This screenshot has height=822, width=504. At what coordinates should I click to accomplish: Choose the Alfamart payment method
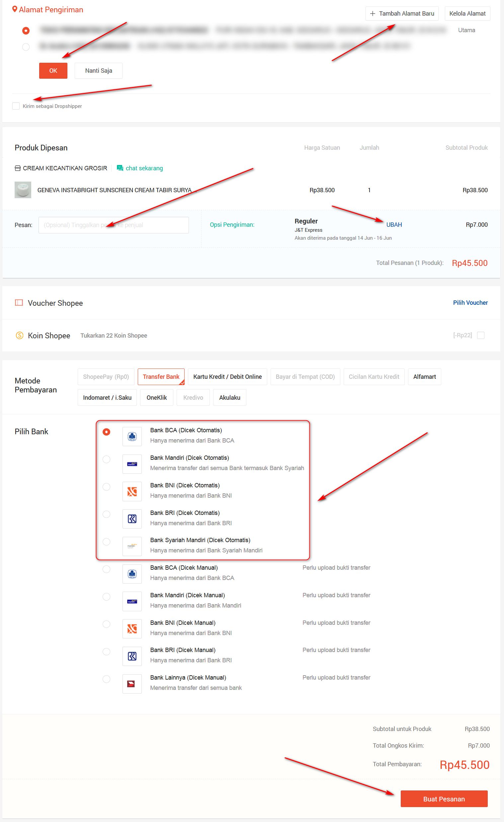click(x=425, y=376)
